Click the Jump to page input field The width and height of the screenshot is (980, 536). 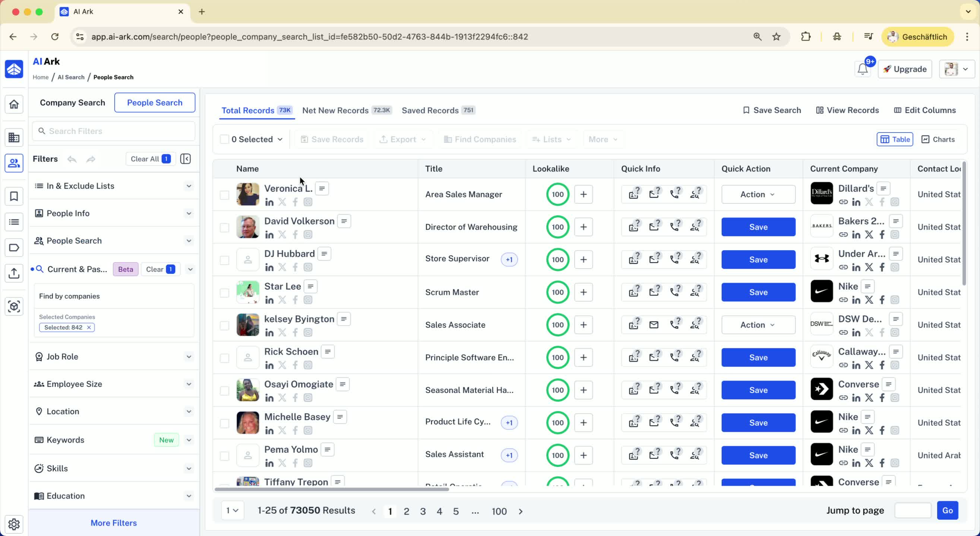click(x=912, y=510)
